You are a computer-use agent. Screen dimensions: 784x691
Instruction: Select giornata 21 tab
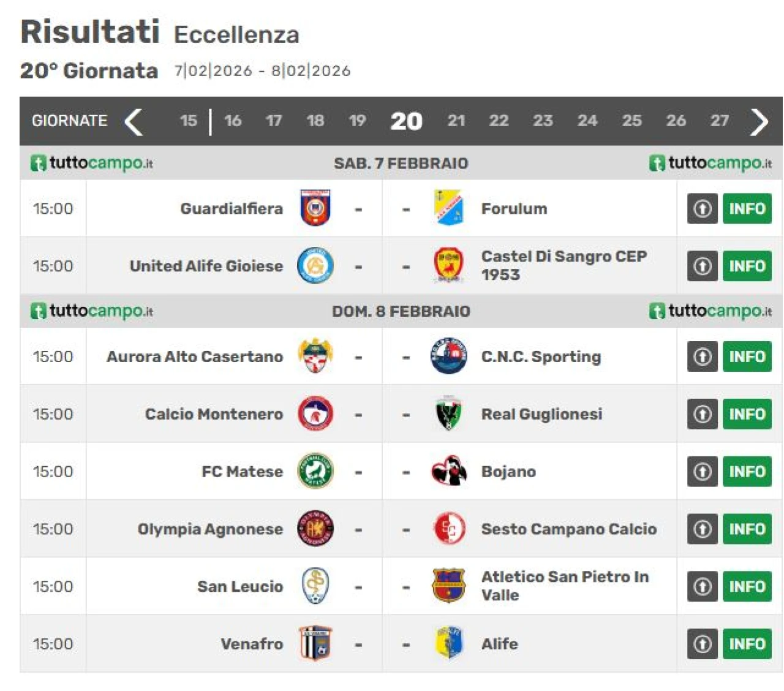tap(456, 121)
